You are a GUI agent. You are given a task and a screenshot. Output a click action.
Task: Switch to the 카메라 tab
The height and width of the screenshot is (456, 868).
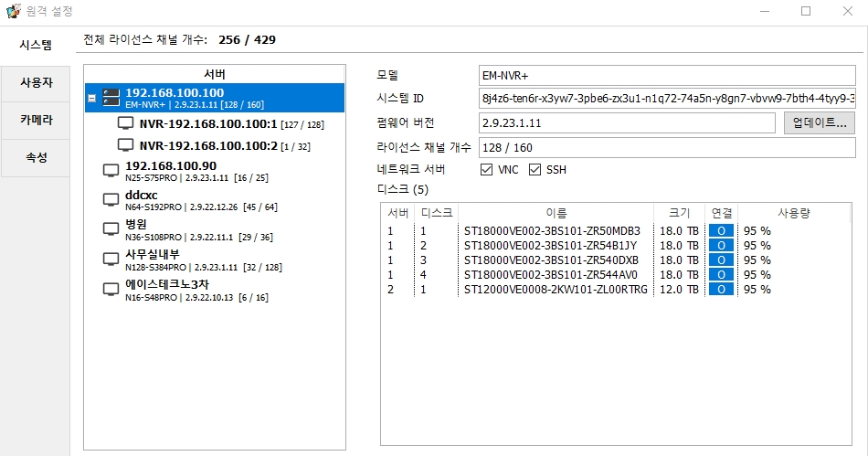tap(37, 120)
